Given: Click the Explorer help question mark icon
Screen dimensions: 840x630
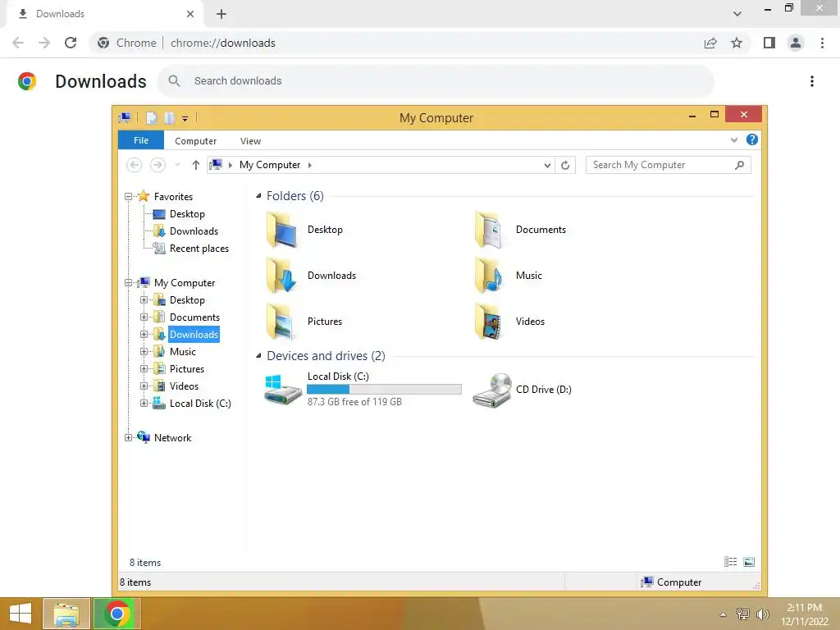Looking at the screenshot, I should (x=752, y=139).
